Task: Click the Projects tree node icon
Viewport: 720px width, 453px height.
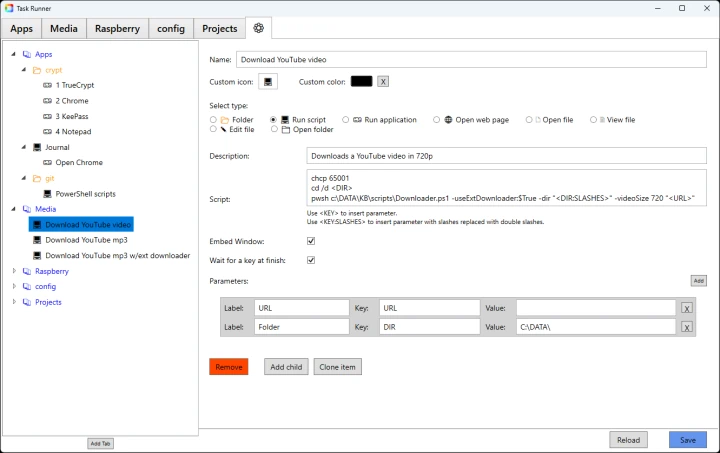Action: [27, 302]
